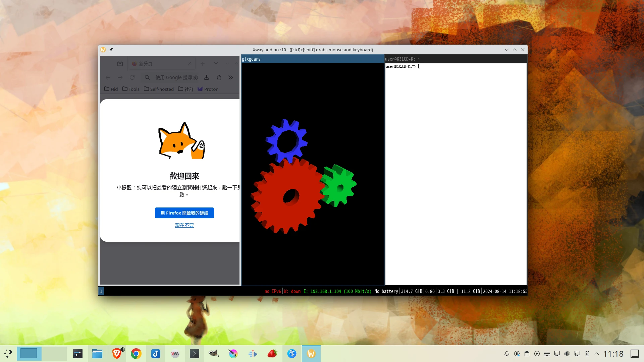The image size is (644, 362).
Task: Click the 用 Firefox 開啟我的鏈結 button
Action: 184,213
